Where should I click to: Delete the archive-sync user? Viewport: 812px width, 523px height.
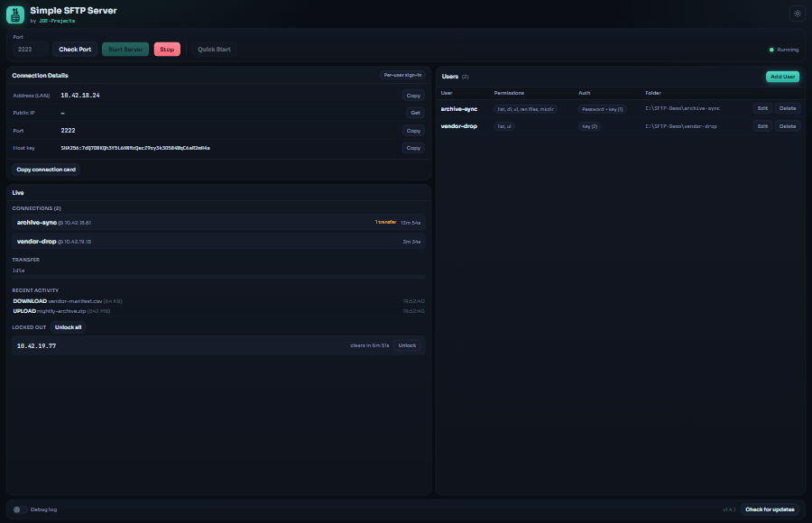pos(787,108)
